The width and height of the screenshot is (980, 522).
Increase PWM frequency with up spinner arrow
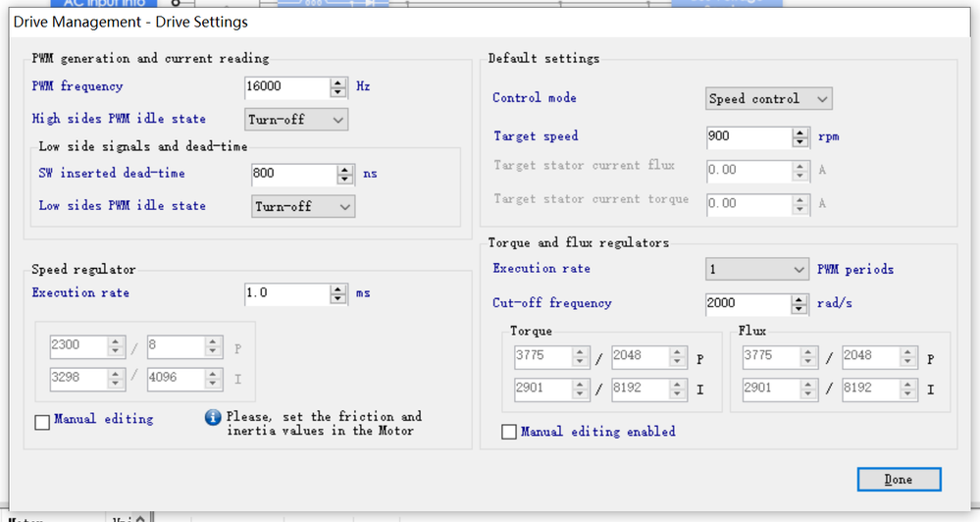coord(338,82)
